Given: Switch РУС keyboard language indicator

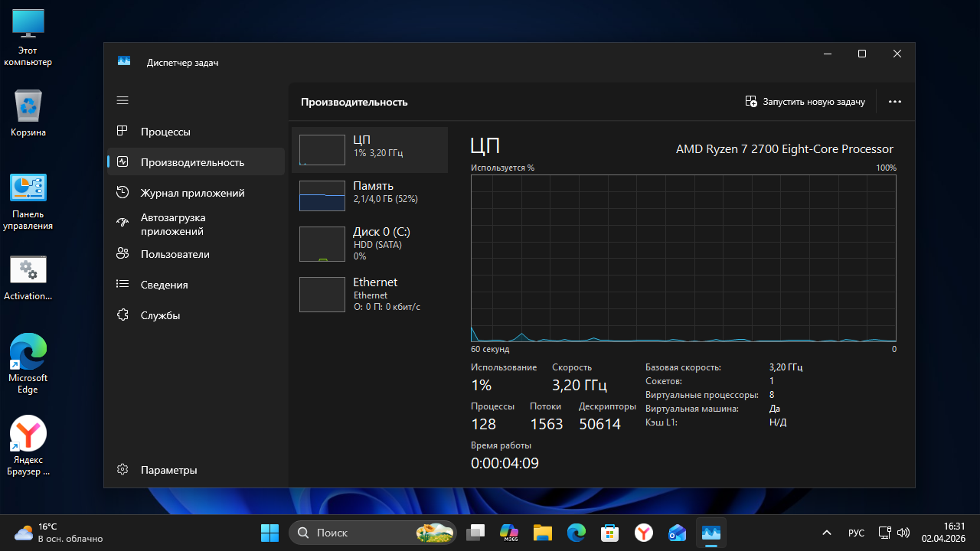Looking at the screenshot, I should (x=856, y=533).
